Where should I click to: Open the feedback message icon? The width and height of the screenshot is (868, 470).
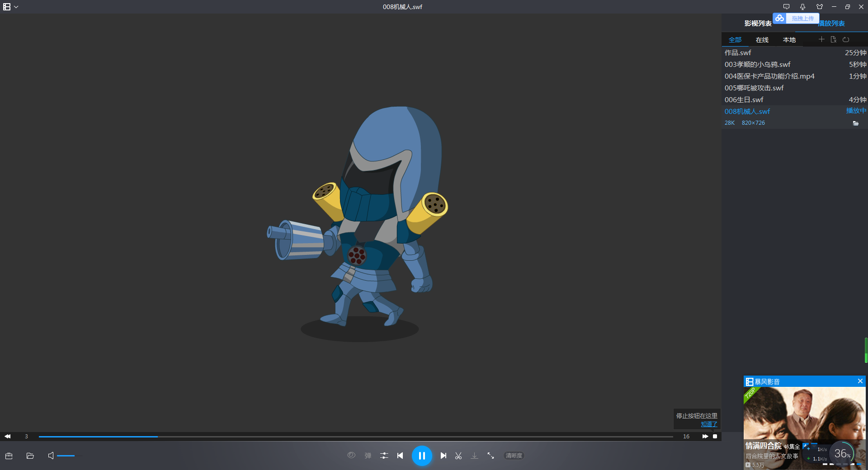[x=786, y=7]
